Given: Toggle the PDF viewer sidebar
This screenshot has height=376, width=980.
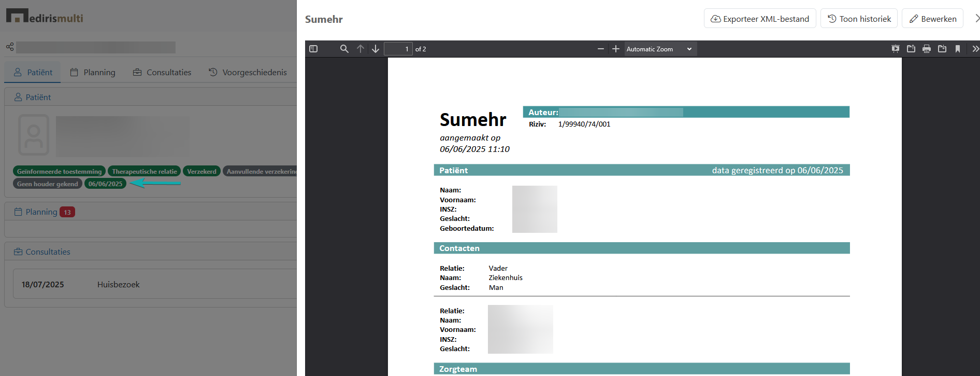Looking at the screenshot, I should pyautogui.click(x=313, y=49).
